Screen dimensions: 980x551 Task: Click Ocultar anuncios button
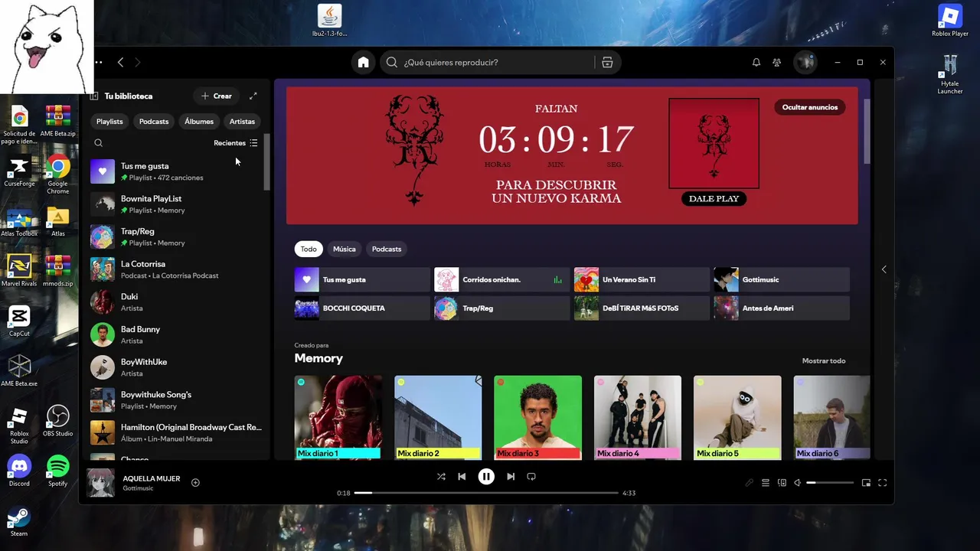pos(810,107)
